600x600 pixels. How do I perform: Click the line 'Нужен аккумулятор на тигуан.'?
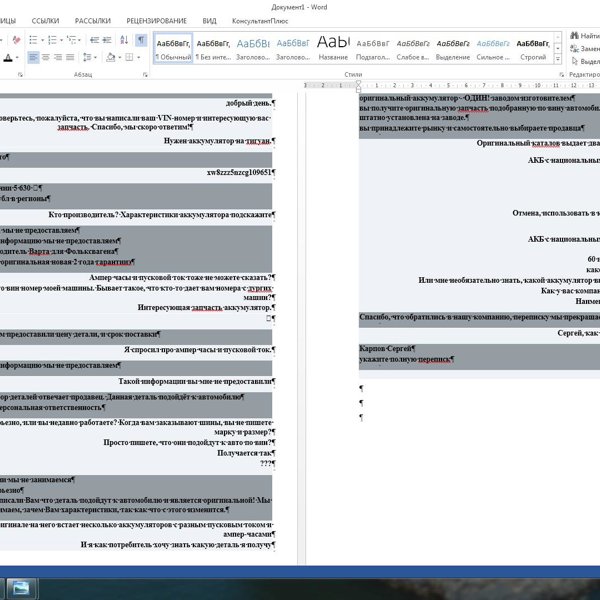tap(219, 141)
